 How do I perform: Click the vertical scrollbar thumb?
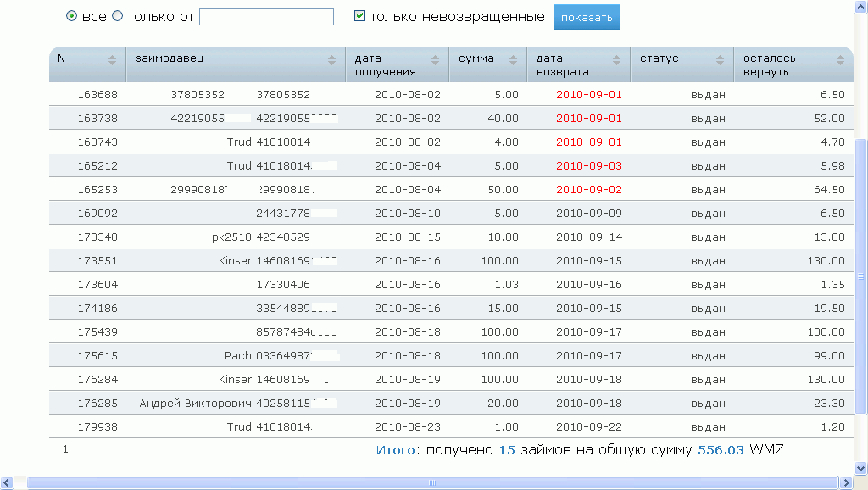(x=861, y=276)
